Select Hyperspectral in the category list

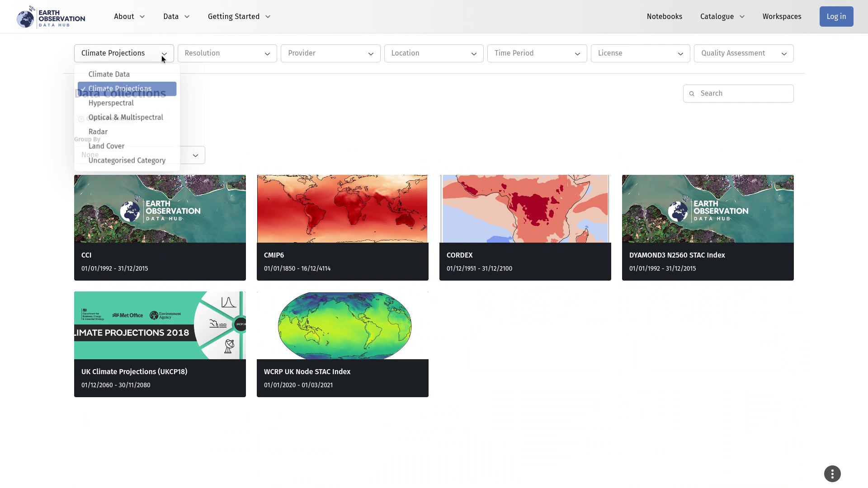click(x=111, y=103)
